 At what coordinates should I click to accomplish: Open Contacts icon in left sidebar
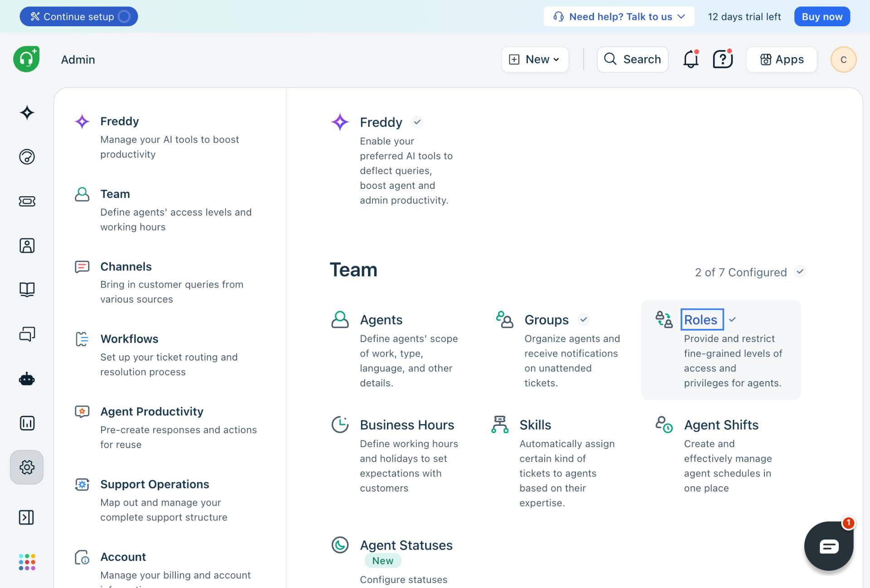27,246
